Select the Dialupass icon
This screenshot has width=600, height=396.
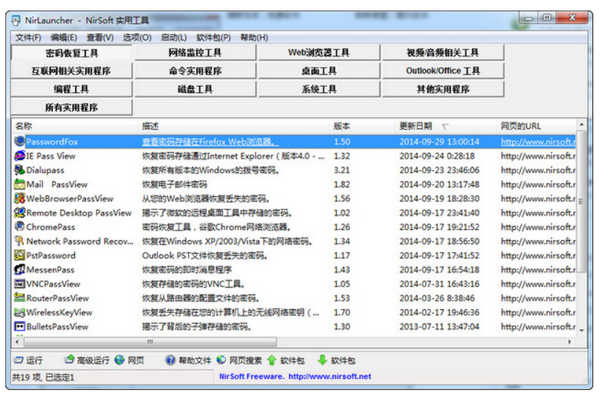point(20,170)
